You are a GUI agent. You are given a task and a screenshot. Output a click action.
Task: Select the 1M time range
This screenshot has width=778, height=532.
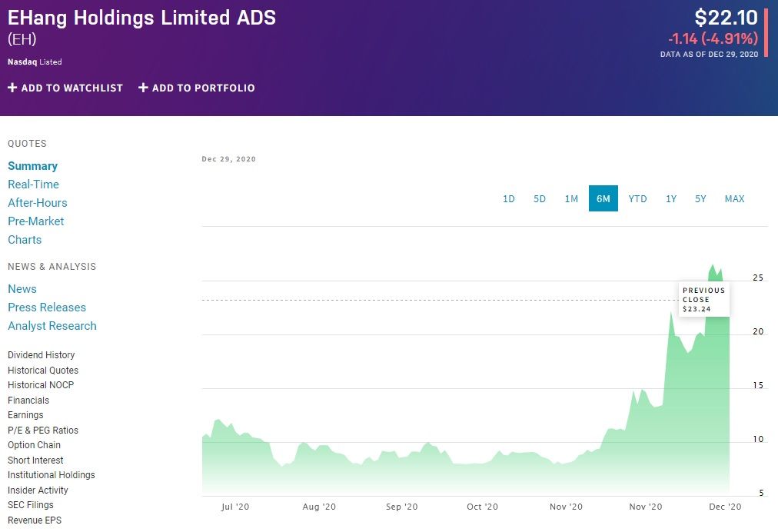(x=571, y=198)
